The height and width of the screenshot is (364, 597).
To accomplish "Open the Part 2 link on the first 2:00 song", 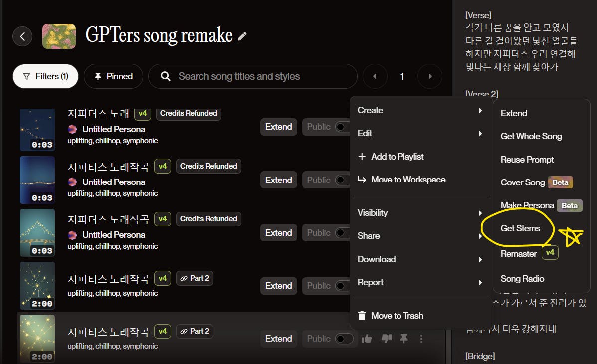I will click(x=195, y=278).
